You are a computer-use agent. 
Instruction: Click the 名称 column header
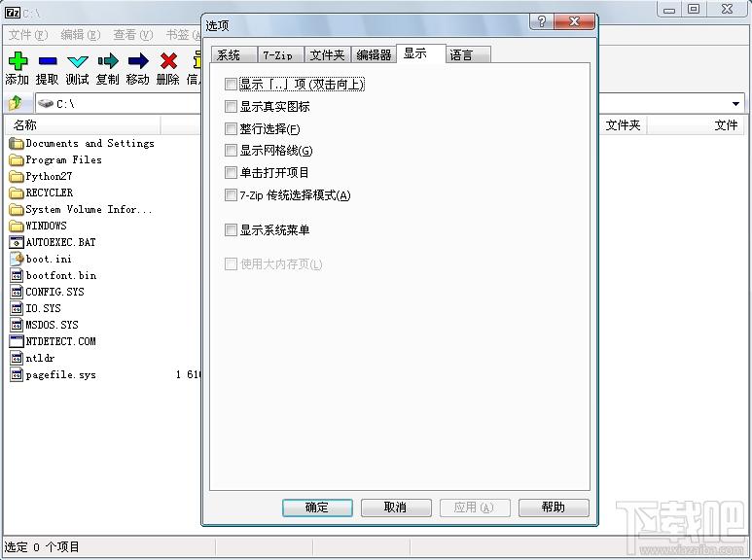(x=83, y=125)
